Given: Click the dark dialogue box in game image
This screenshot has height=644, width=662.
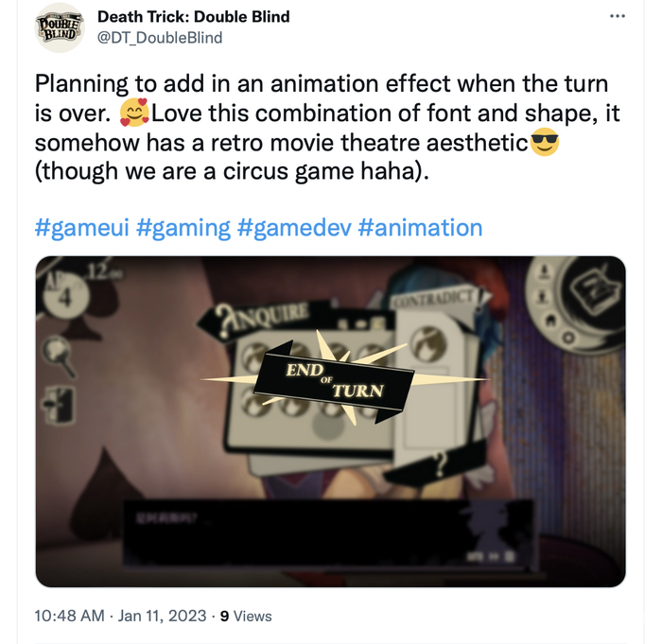Looking at the screenshot, I should point(329,534).
